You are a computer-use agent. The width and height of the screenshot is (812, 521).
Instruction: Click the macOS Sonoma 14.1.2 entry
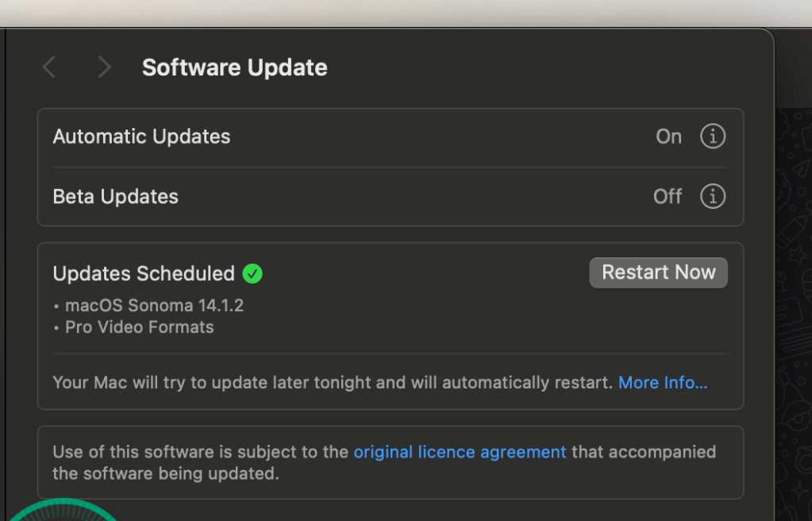tap(154, 305)
